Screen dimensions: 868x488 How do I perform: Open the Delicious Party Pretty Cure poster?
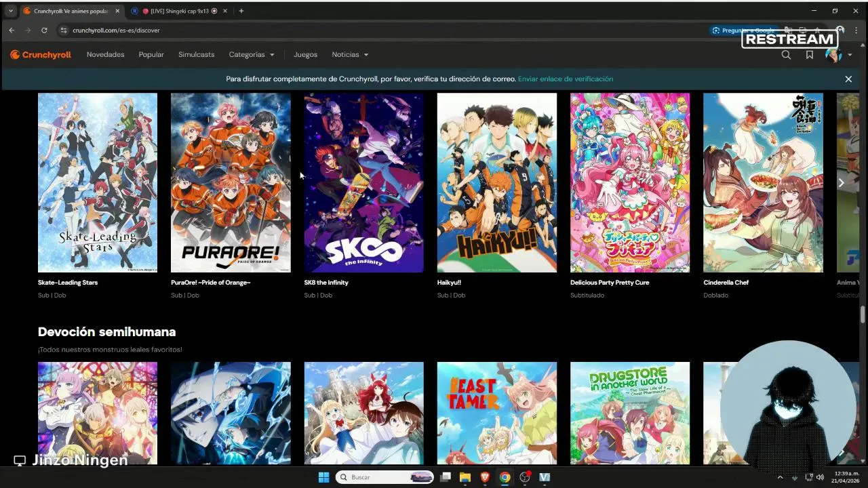click(630, 182)
